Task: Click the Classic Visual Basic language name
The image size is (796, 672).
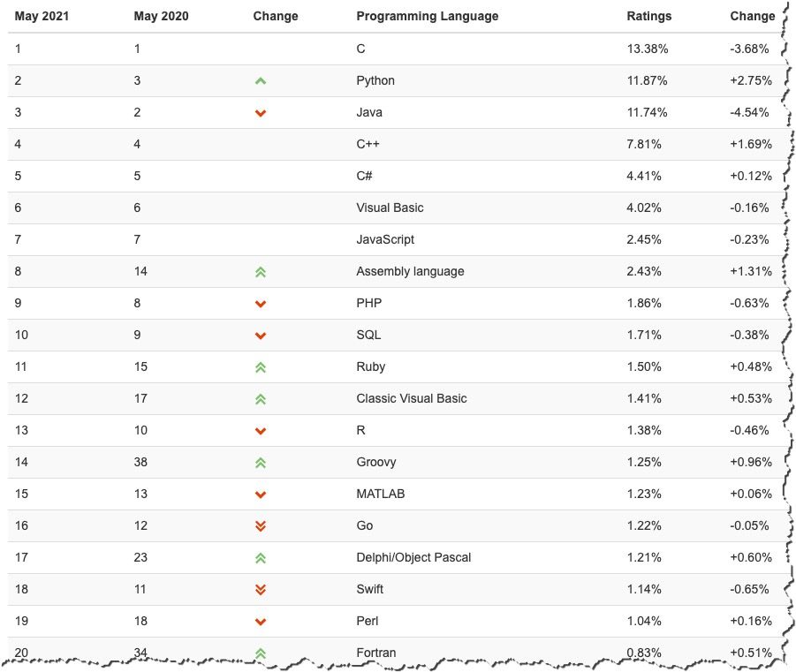Action: click(411, 398)
